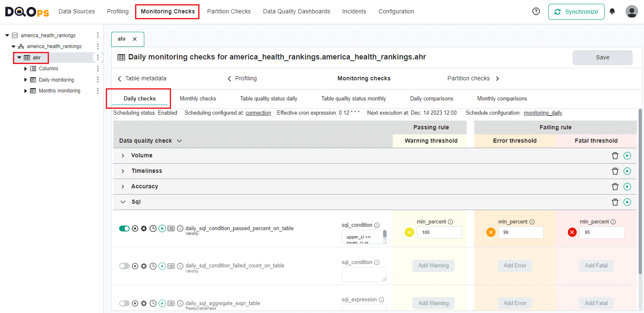Delete results for the Volume check category
The width and height of the screenshot is (644, 313).
pos(615,155)
